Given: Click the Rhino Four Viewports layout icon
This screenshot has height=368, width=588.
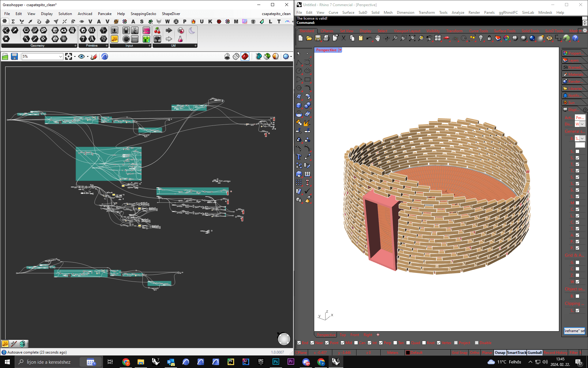Looking at the screenshot, I should pos(438,38).
